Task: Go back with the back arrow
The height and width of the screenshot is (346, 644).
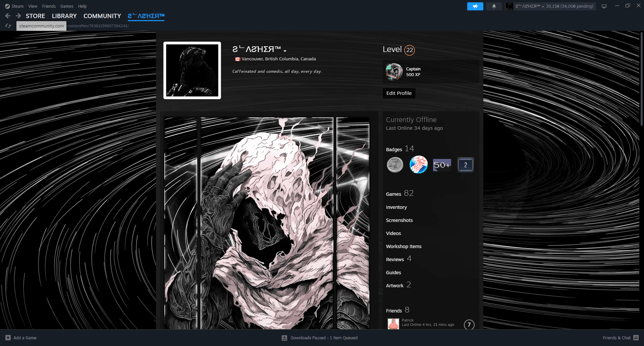Action: 8,16
